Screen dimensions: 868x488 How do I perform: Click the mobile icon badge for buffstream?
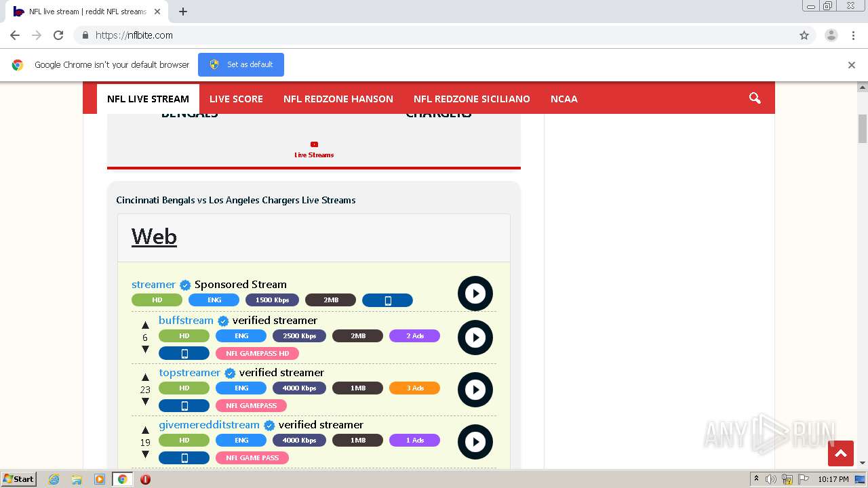(184, 354)
